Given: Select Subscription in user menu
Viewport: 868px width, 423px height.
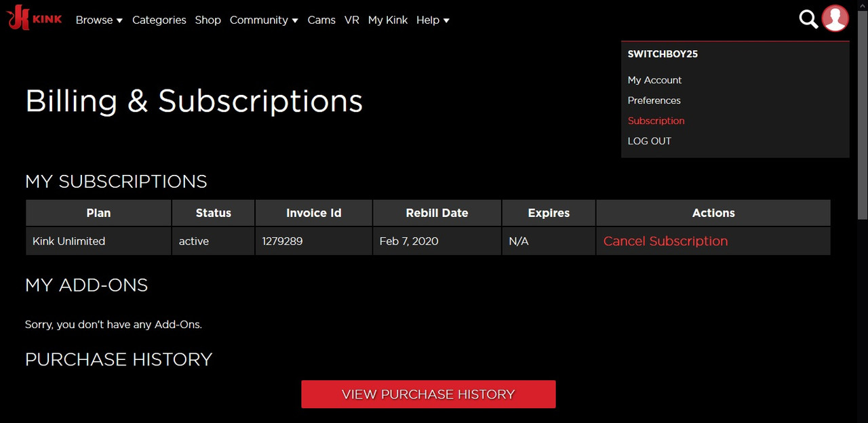Looking at the screenshot, I should point(656,121).
